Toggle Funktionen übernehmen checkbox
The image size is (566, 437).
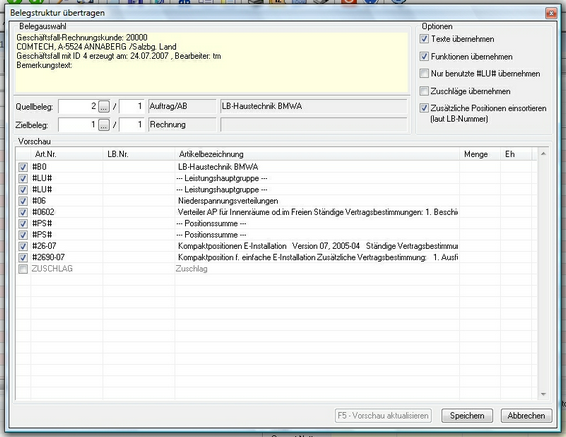tap(424, 56)
